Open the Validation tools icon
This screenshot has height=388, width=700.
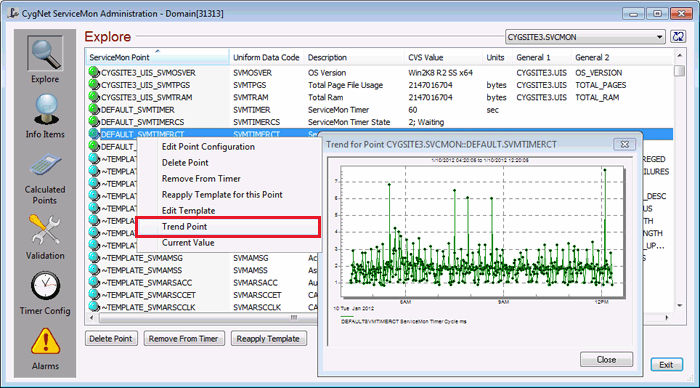point(45,229)
